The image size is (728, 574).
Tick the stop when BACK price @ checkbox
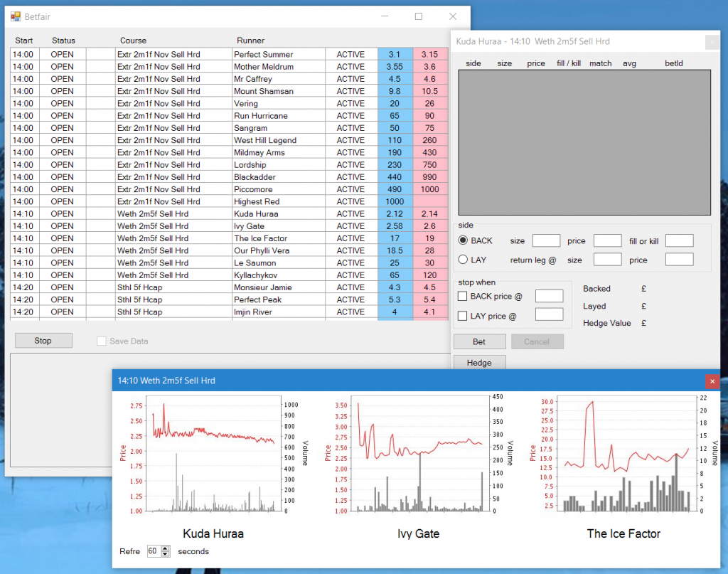coord(462,297)
